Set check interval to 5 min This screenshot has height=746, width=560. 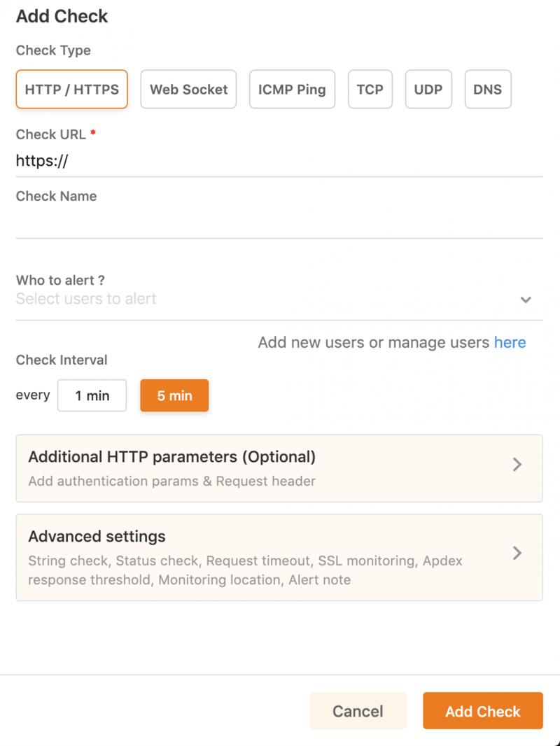174,396
